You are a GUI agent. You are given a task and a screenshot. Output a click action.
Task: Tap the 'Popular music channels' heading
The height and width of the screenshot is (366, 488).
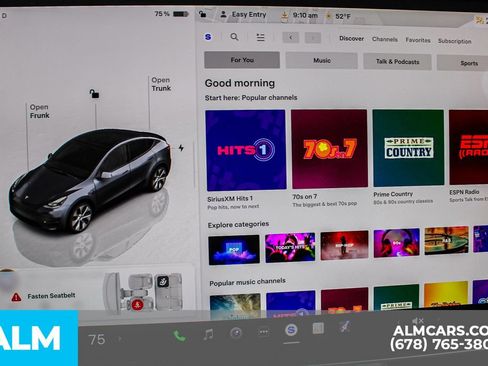247,282
